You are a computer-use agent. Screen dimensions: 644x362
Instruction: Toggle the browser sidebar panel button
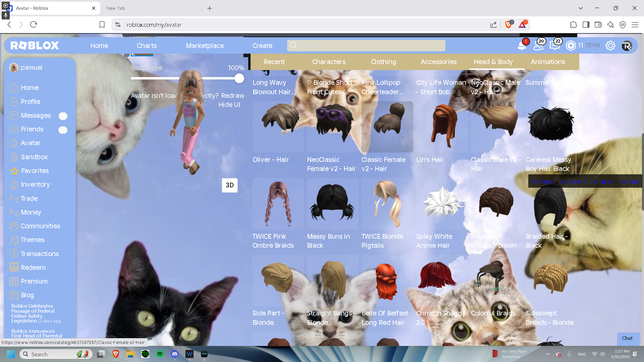586,24
